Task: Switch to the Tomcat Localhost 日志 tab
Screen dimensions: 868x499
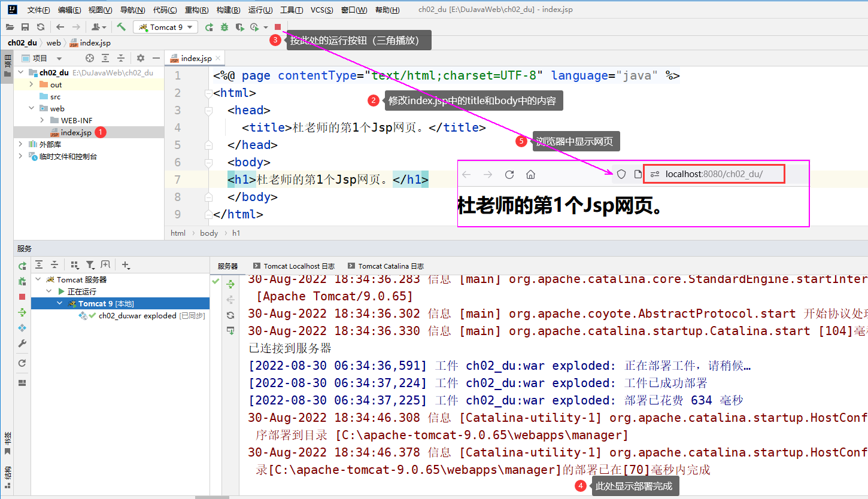Action: [298, 266]
